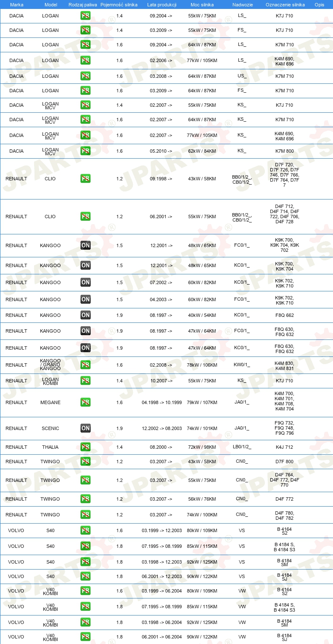Click the petrol icon in the Logan MCV 05.2010 row
This screenshot has width=333, height=644.
tap(86, 151)
